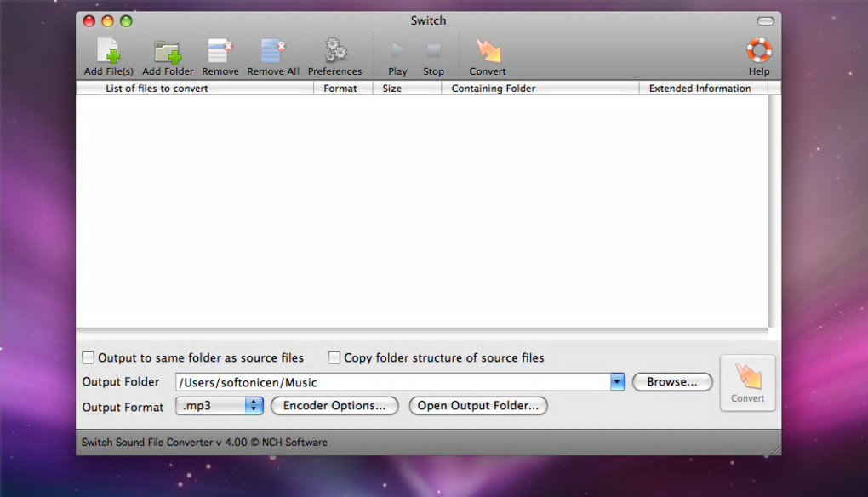Viewport: 868px width, 497px height.
Task: Click the Play toolbar button
Action: (397, 57)
